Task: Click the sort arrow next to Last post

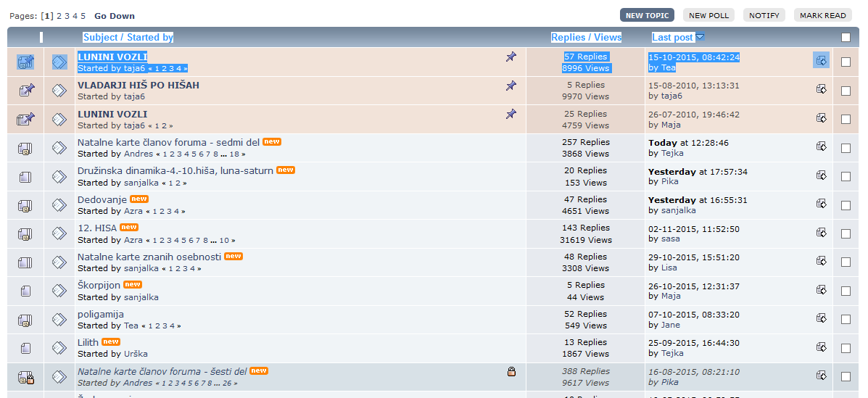Action: (x=700, y=38)
